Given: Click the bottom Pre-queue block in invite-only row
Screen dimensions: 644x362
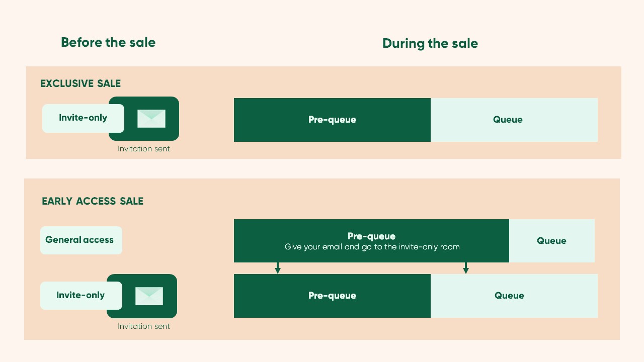Looking at the screenshot, I should coord(332,296).
